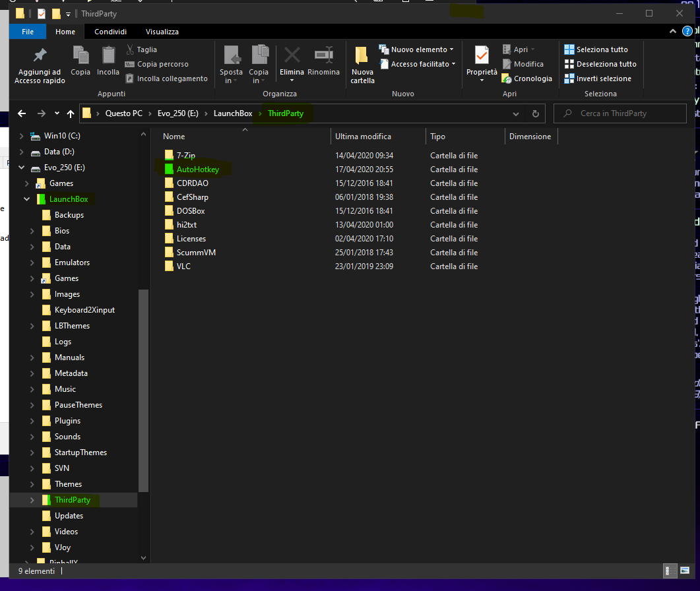The width and height of the screenshot is (700, 591).
Task: Click the title bar properties checkmark icon
Action: click(x=42, y=14)
